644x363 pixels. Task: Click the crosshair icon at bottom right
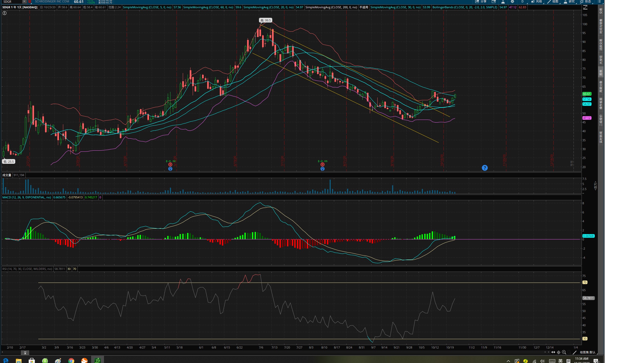559,352
